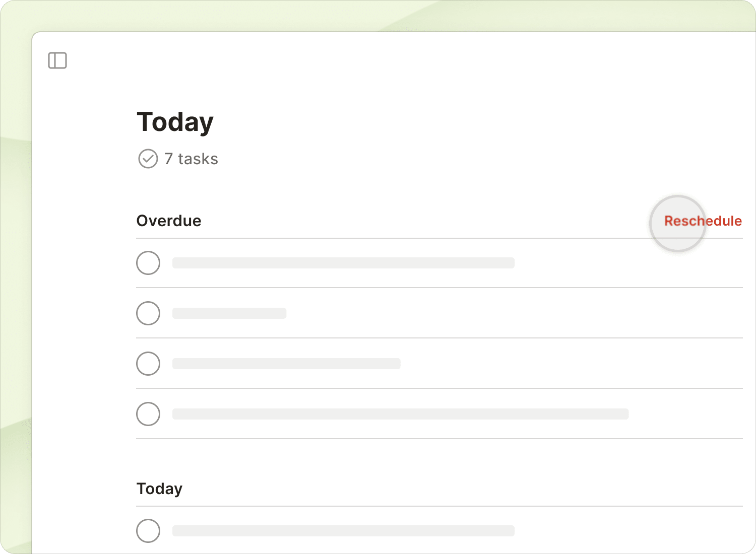
Task: Click the checkmark circle icon beside 7 tasks
Action: [148, 159]
